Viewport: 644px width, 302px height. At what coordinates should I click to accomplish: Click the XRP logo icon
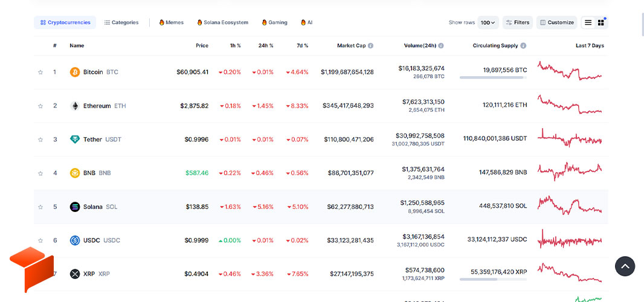click(x=75, y=274)
